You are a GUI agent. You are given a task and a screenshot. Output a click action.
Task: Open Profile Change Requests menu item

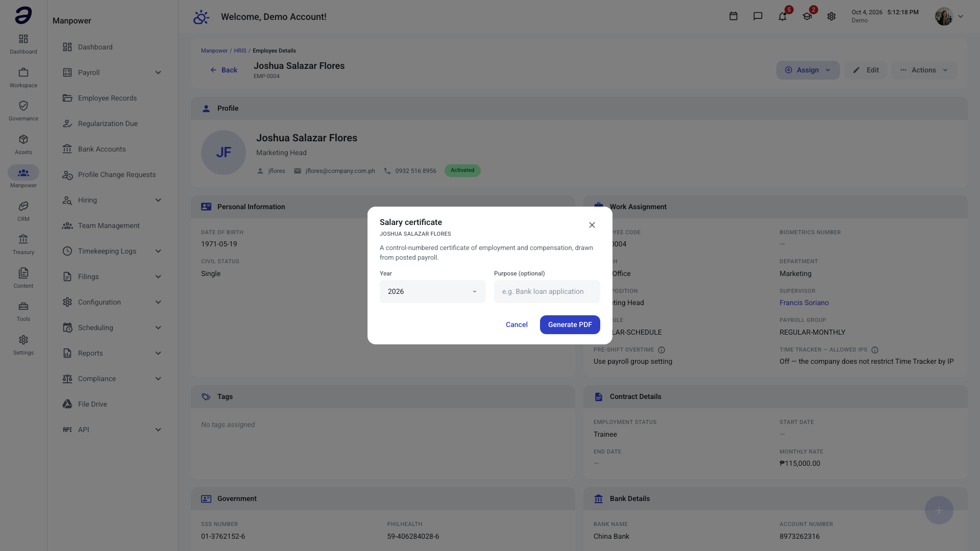pyautogui.click(x=112, y=174)
